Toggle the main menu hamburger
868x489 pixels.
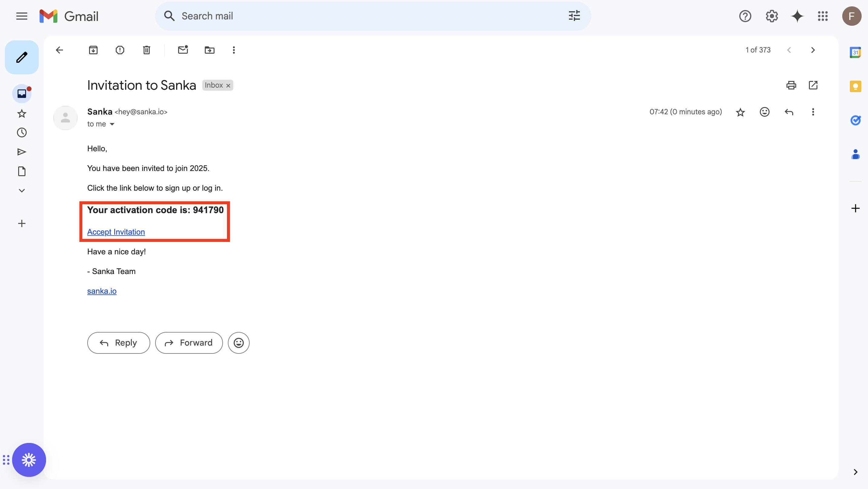point(22,16)
